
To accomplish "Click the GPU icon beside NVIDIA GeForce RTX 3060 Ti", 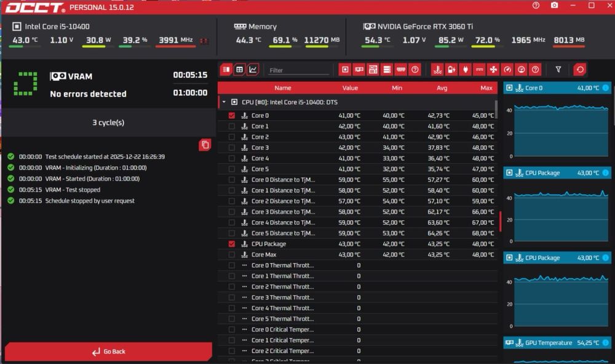I will coord(369,26).
